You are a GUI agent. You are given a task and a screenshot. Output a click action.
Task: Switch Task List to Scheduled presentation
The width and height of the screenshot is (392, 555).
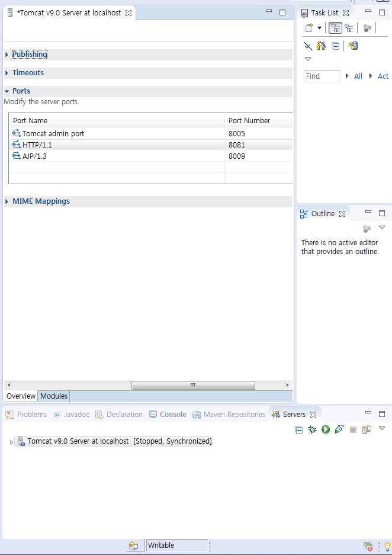click(x=349, y=28)
